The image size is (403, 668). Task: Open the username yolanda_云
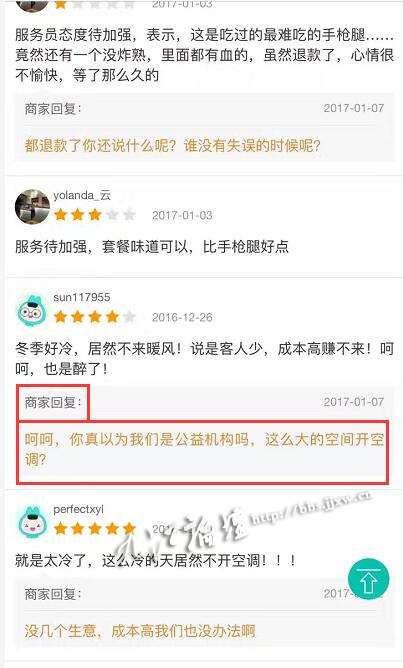click(82, 196)
